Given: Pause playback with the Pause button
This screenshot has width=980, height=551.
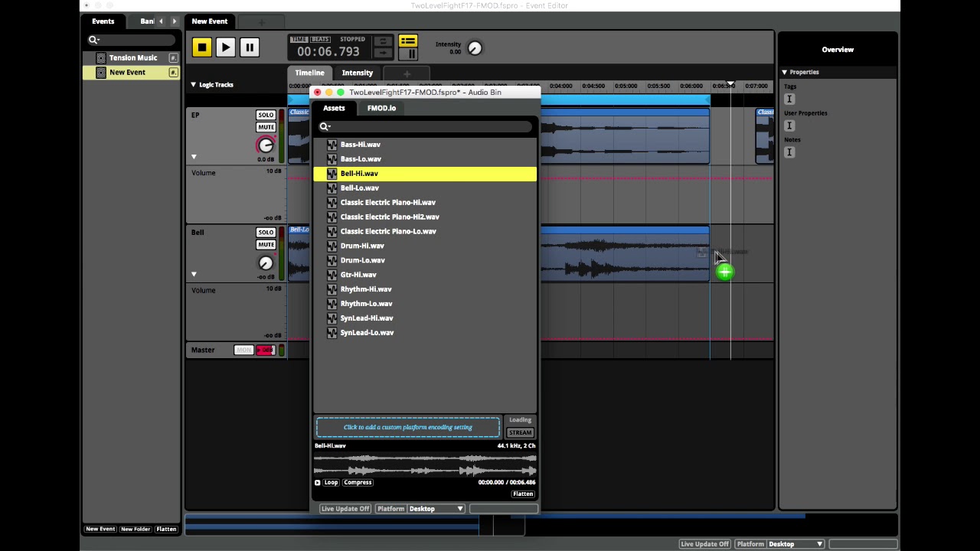Looking at the screenshot, I should tap(249, 47).
